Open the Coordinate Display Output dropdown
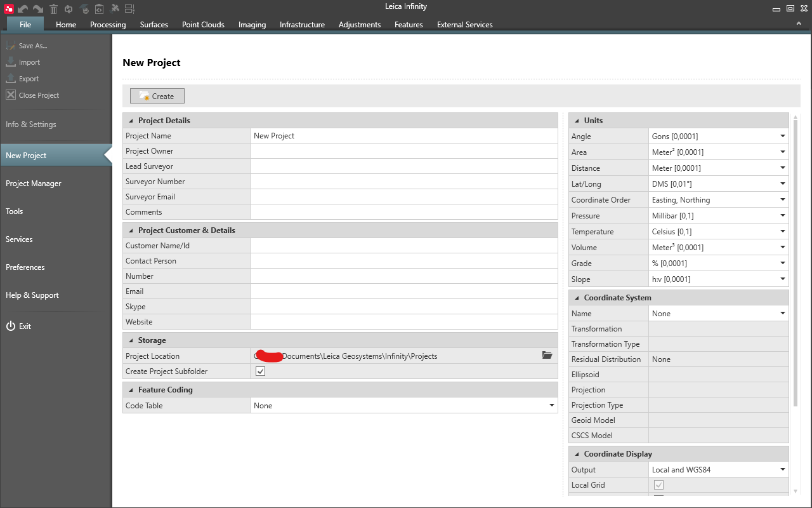 (x=783, y=469)
